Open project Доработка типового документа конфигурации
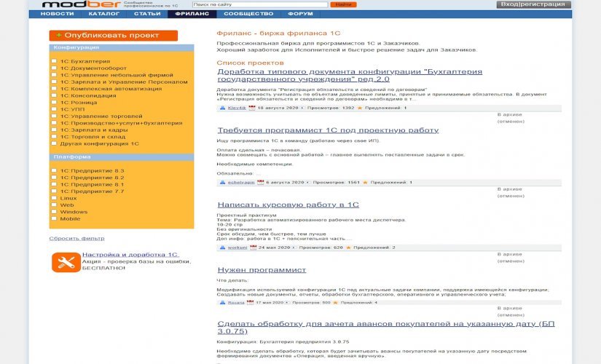This screenshot has width=601, height=364. click(350, 76)
